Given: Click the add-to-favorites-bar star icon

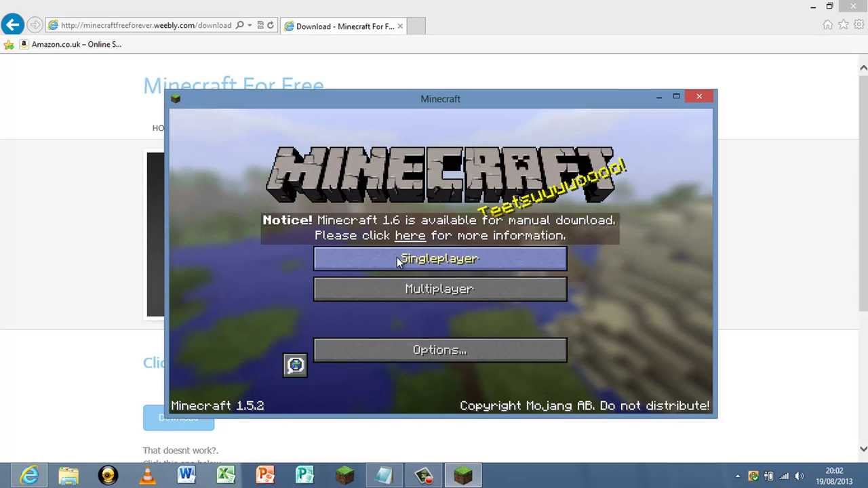Looking at the screenshot, I should 9,45.
